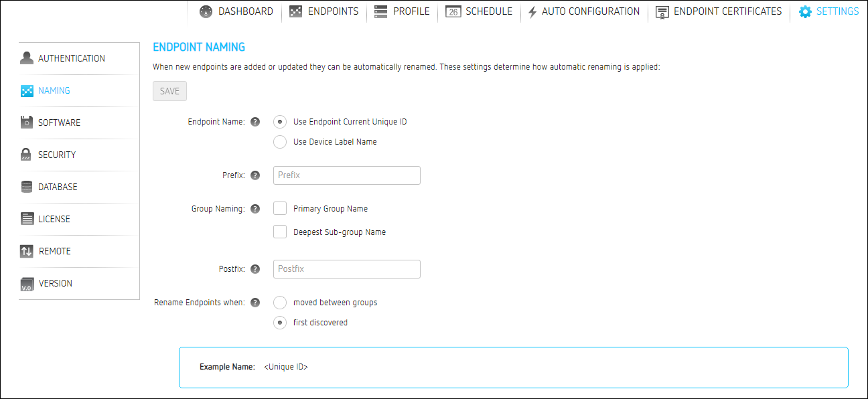The width and height of the screenshot is (868, 399).
Task: Click the Prefix input field
Action: (347, 175)
